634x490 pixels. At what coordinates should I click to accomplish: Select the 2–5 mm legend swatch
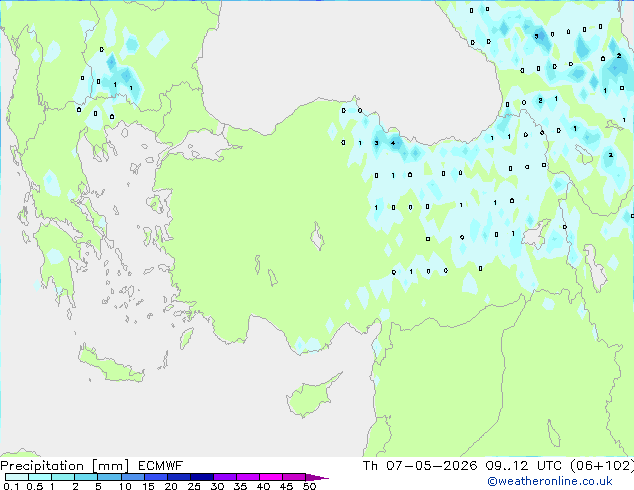86,477
